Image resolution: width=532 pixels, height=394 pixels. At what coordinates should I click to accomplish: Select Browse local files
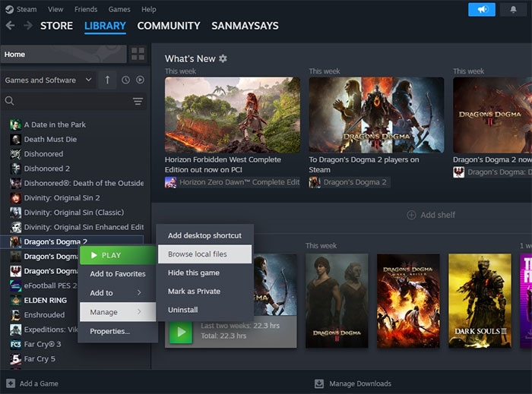pos(198,254)
